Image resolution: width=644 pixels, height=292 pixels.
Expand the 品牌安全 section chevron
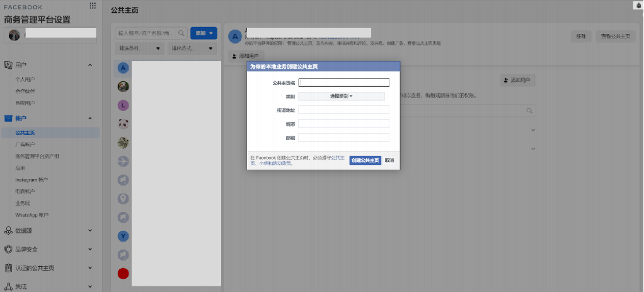(x=90, y=249)
